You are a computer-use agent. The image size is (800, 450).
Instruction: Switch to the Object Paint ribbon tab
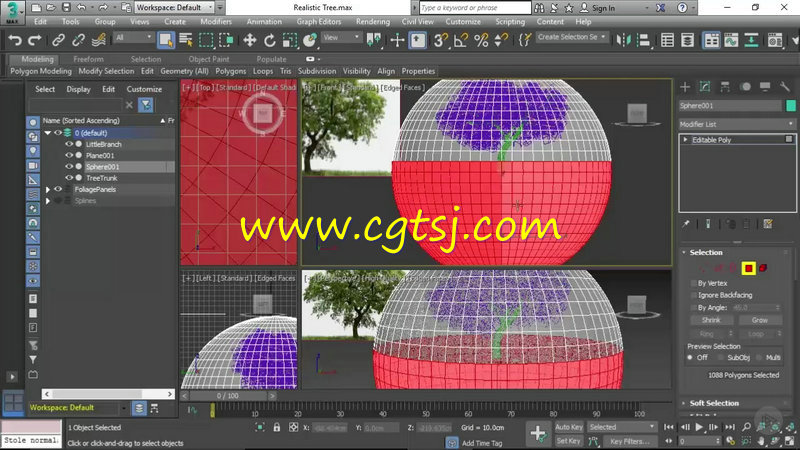[x=209, y=59]
